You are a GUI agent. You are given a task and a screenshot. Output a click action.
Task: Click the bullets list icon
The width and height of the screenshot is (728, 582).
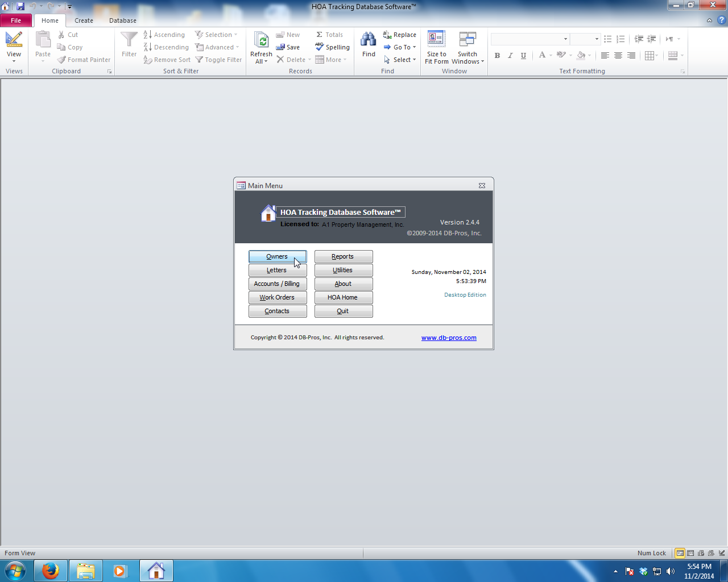coord(607,39)
